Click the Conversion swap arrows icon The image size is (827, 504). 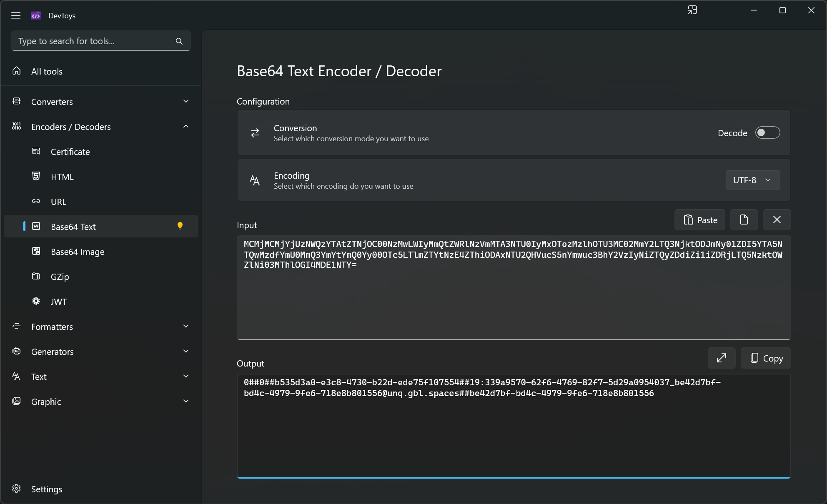[255, 133]
